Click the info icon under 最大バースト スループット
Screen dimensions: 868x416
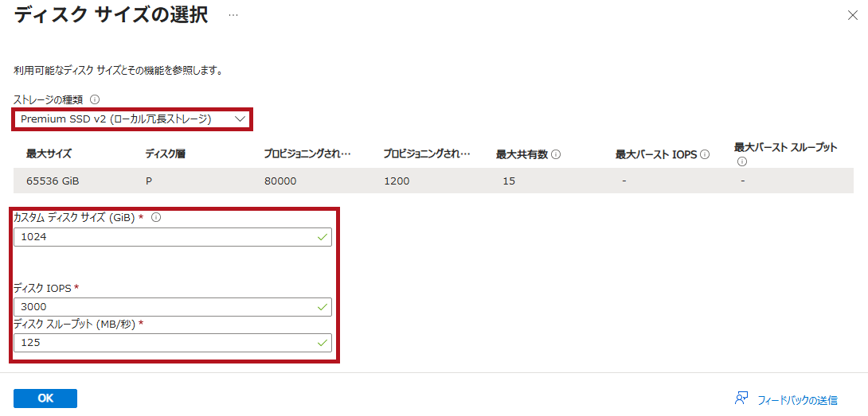(741, 161)
